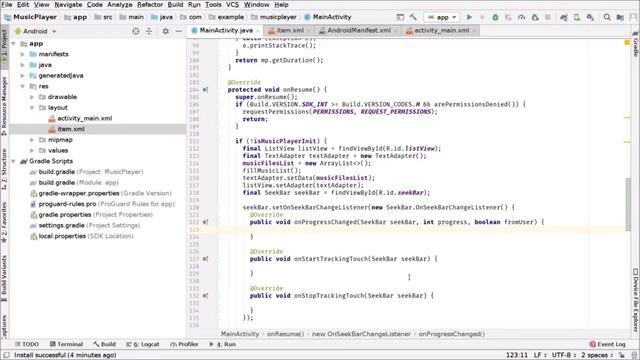
Task: Click the Make Project hammer icon
Action: 413,17
